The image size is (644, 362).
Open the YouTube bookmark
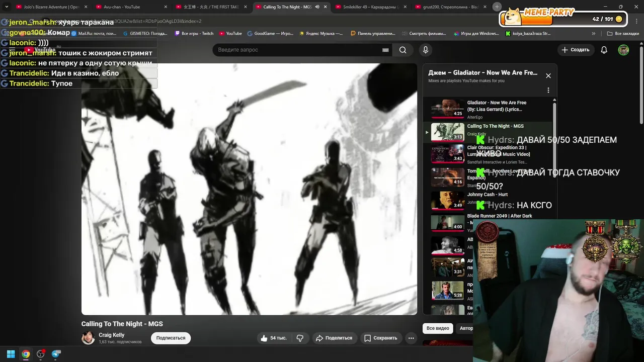(230, 34)
